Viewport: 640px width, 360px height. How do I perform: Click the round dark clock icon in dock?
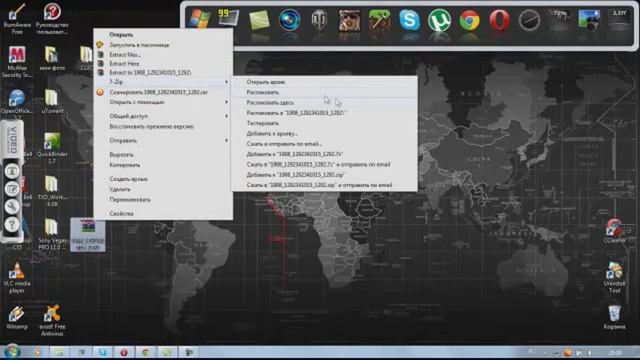[x=529, y=20]
